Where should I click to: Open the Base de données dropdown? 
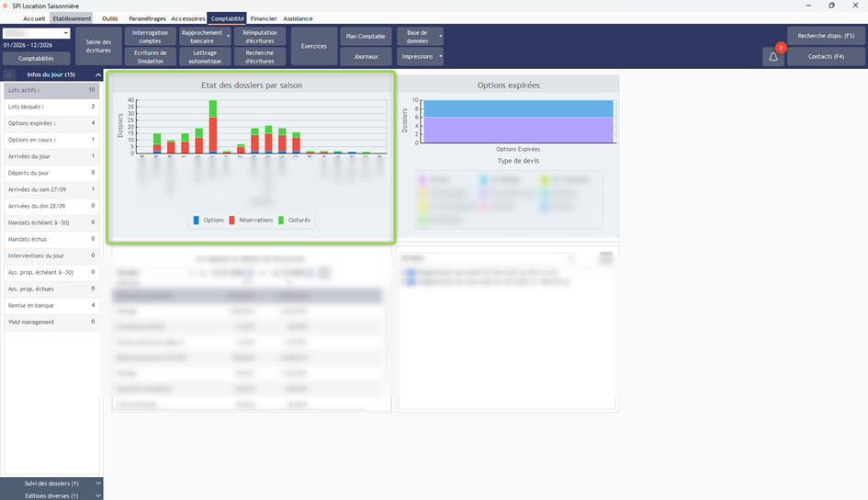click(441, 37)
